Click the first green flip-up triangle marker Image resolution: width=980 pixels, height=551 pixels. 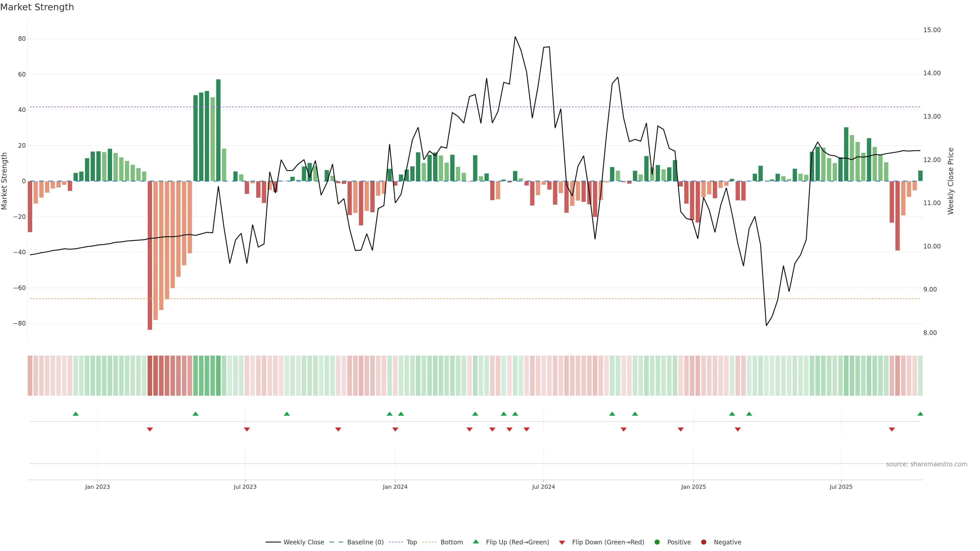coord(76,414)
